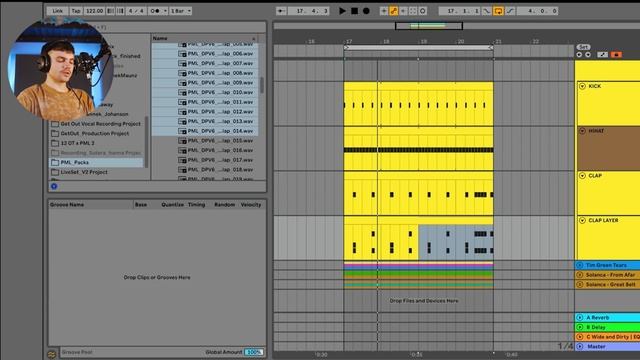Click the browser file list scrollbar
The image size is (640, 360).
[x=262, y=85]
